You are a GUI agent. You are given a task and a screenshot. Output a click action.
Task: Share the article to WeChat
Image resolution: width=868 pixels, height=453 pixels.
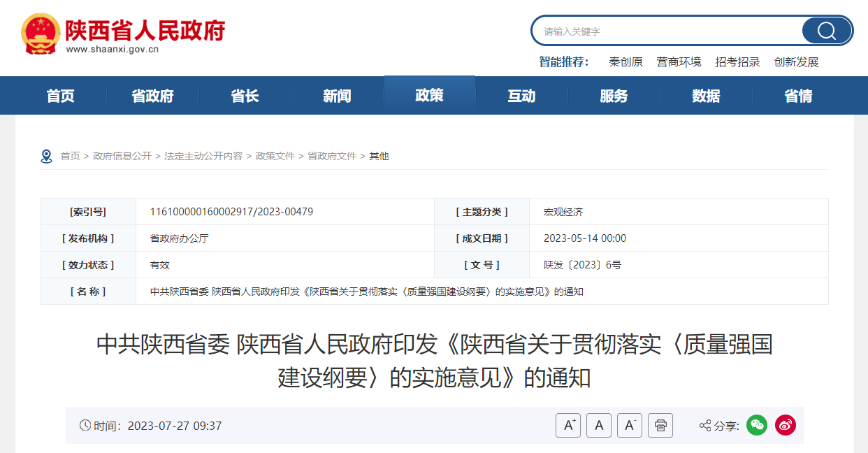click(x=757, y=425)
